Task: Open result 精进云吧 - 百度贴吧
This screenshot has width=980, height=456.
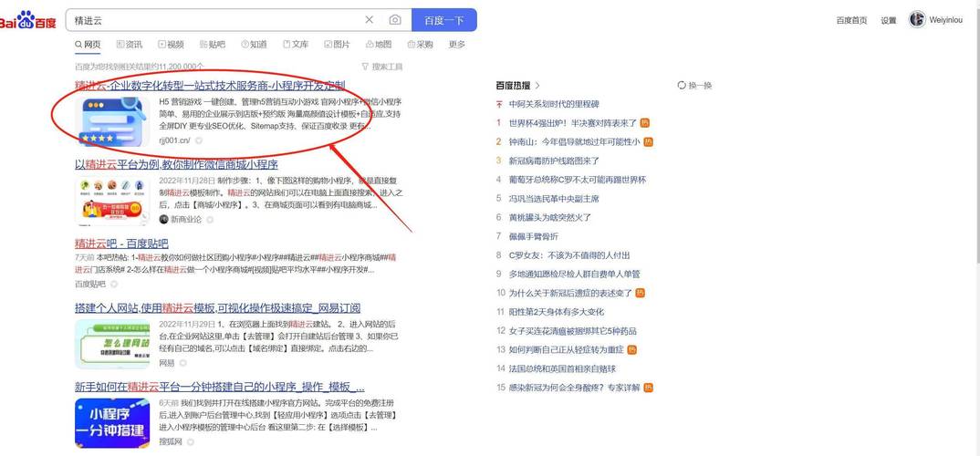Action: 121,244
